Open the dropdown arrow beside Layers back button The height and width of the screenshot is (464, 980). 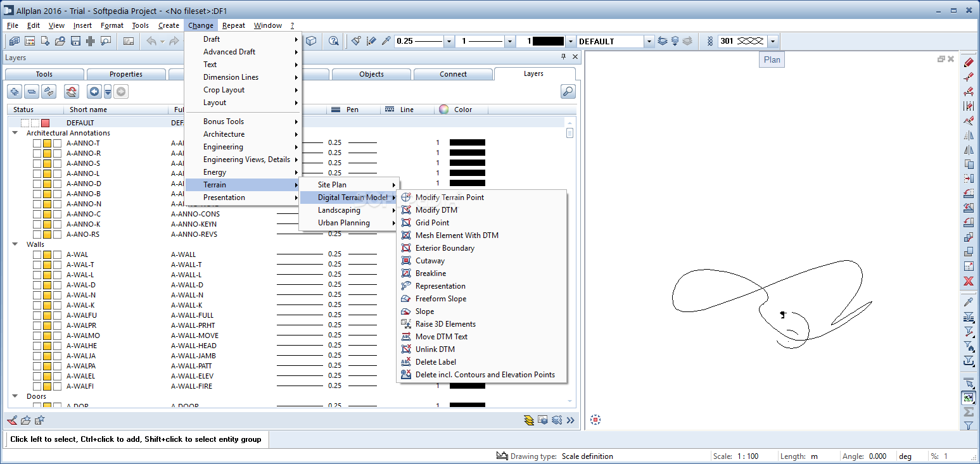coord(108,92)
